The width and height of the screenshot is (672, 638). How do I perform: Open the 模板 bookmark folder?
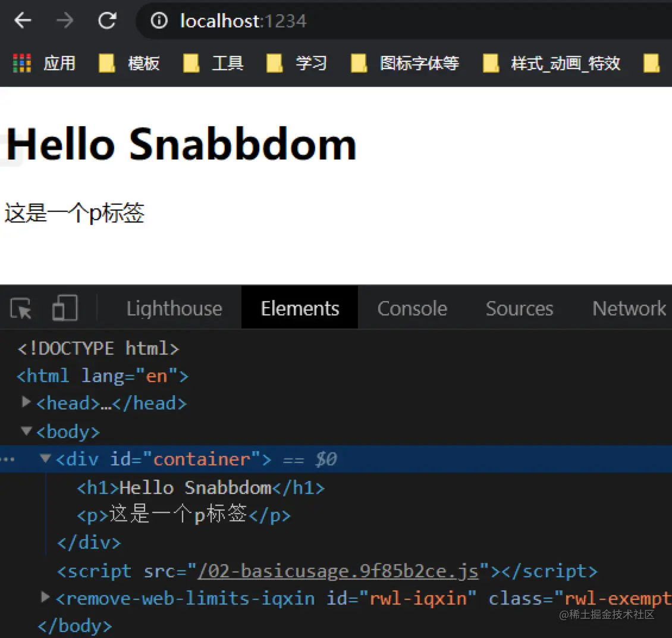tap(130, 63)
